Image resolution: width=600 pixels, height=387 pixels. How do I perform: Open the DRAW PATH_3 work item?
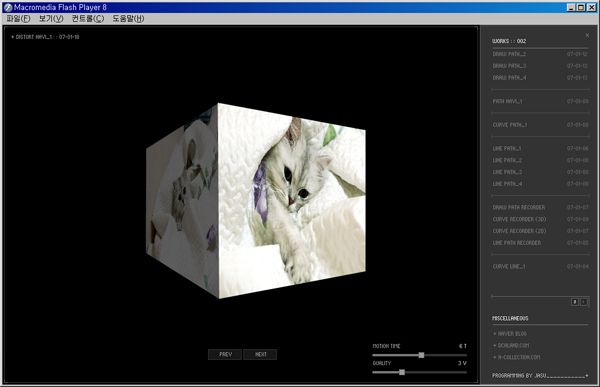point(540,66)
